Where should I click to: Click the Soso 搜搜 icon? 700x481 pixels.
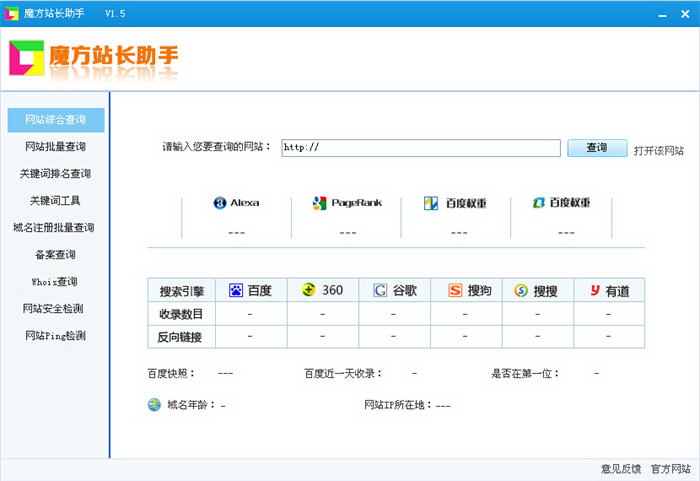(x=521, y=291)
